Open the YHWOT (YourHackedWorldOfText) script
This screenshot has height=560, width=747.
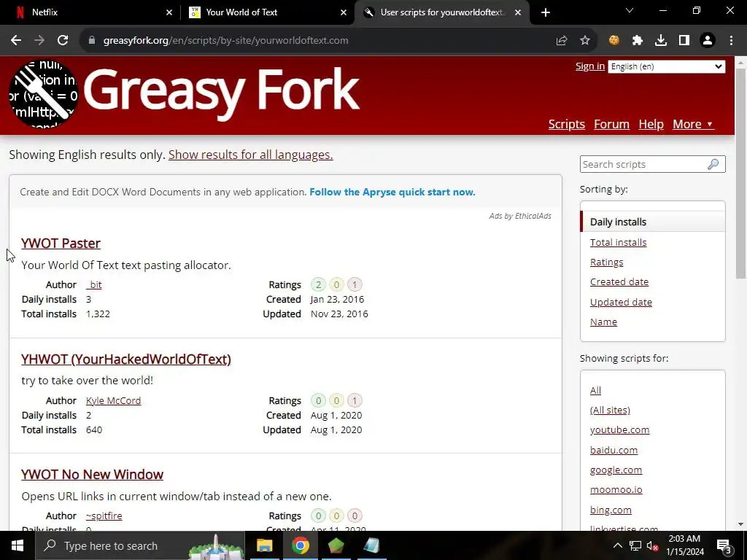click(x=126, y=359)
